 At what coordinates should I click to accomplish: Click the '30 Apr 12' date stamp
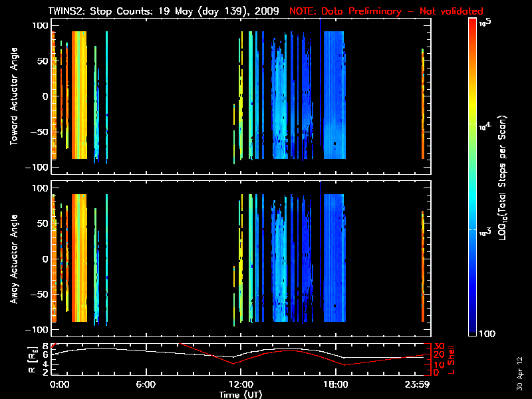(x=520, y=368)
